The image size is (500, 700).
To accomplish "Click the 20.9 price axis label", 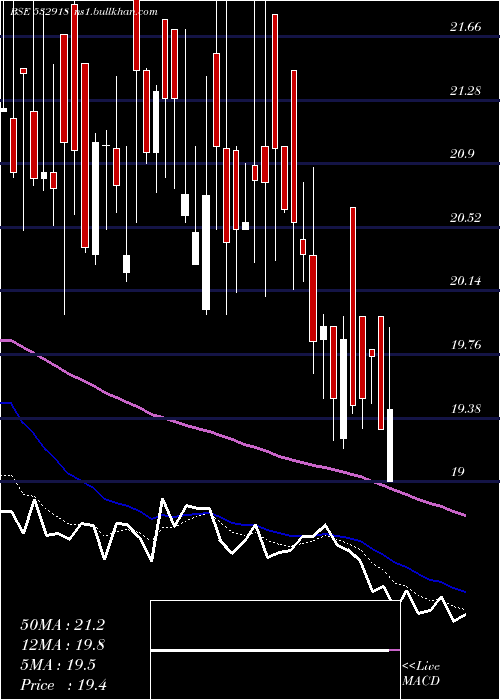I will pos(462,154).
